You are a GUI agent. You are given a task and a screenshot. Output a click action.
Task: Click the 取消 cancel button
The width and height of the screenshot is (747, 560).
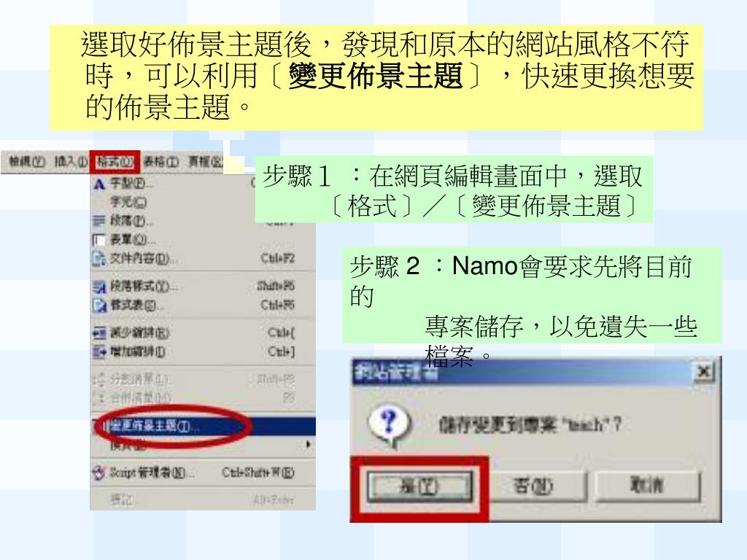tap(647, 486)
